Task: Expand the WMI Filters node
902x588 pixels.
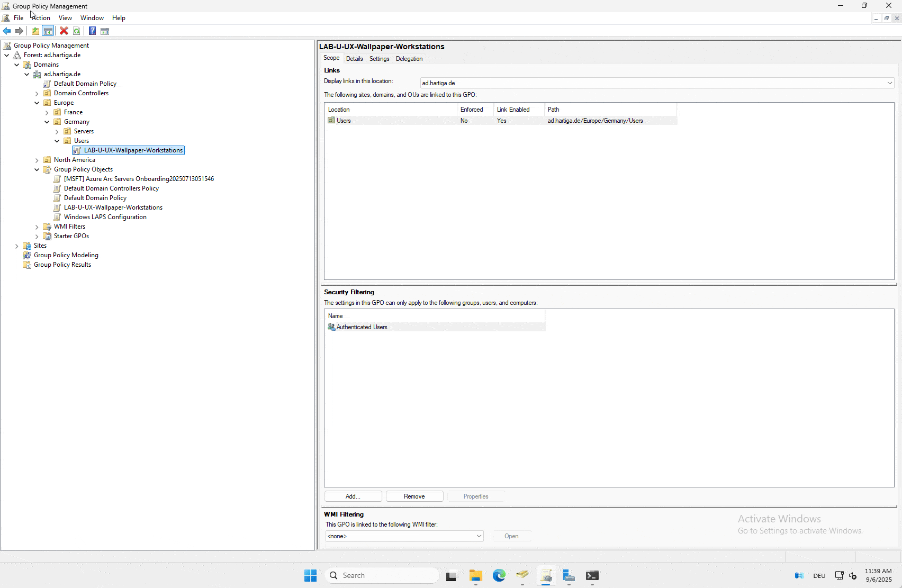Action: click(37, 227)
